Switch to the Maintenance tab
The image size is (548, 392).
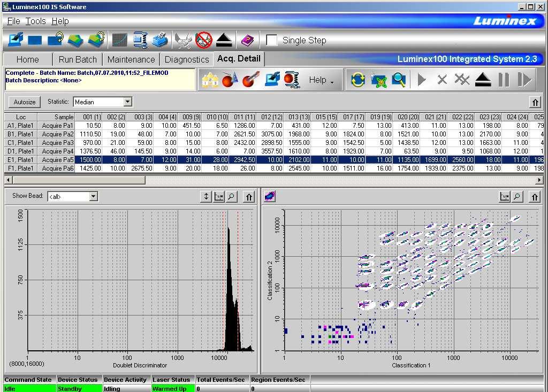[131, 59]
